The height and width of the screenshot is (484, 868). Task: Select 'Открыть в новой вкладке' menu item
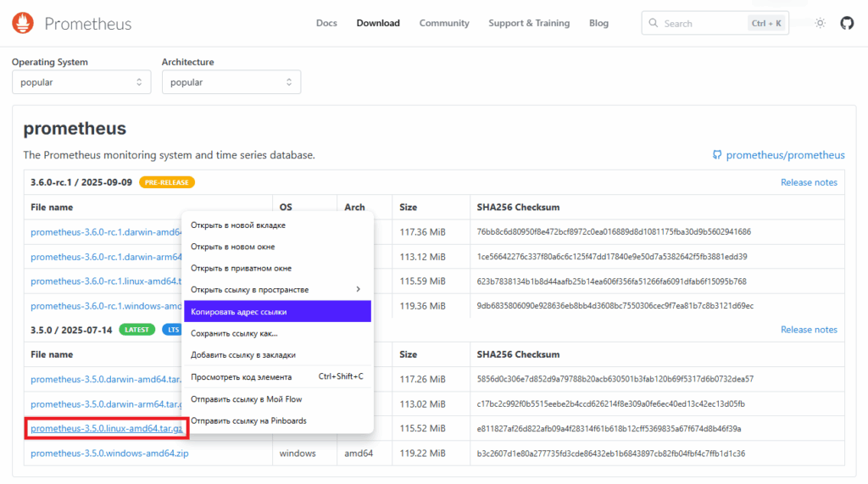(277, 225)
